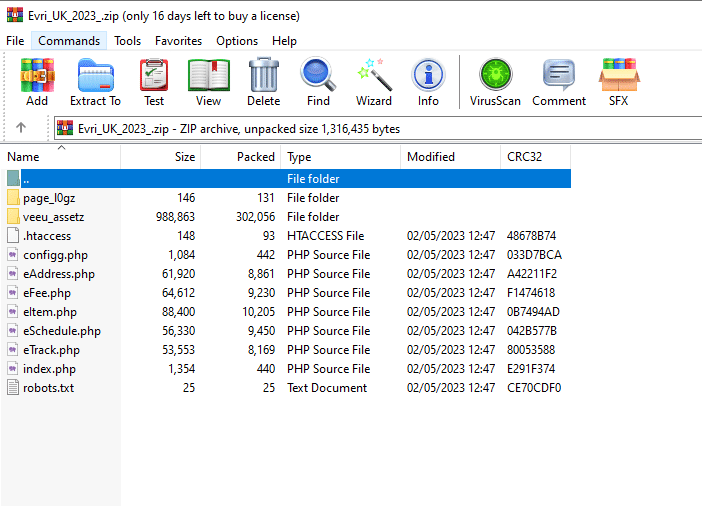The height and width of the screenshot is (506, 702).
Task: Launch the Wizard tool
Action: click(x=373, y=81)
